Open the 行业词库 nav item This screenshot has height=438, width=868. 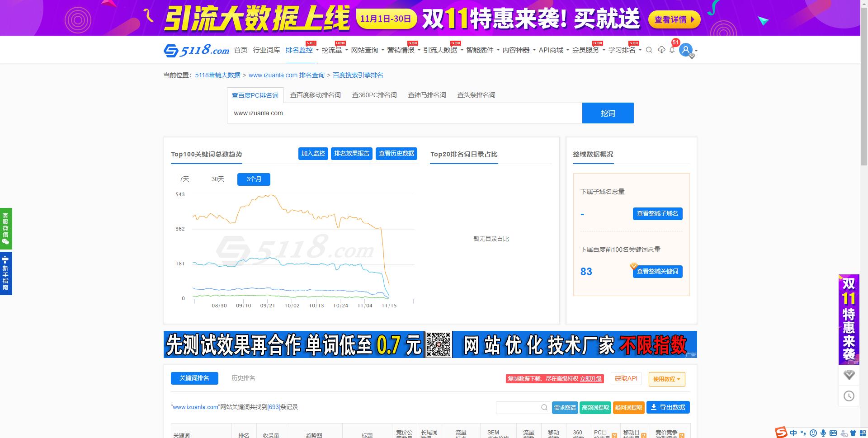click(x=266, y=50)
